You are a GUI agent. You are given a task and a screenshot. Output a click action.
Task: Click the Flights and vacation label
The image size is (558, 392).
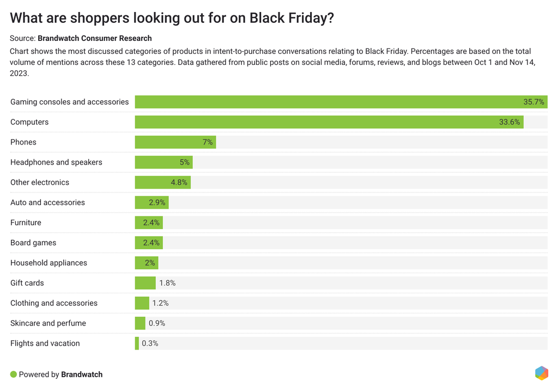click(x=45, y=343)
